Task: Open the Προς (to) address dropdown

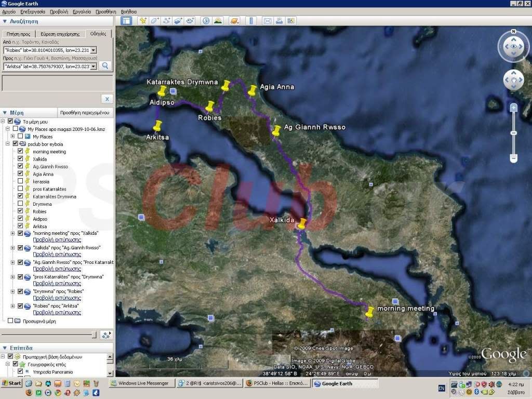Action: (x=94, y=66)
